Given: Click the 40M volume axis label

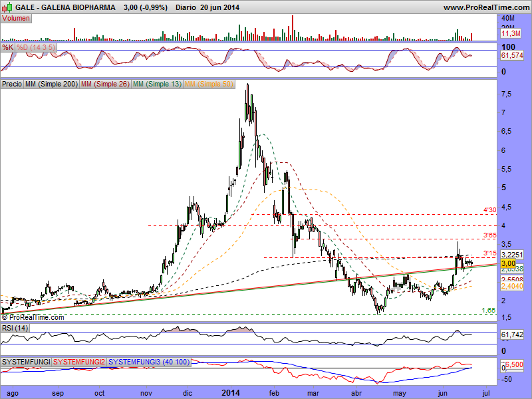Looking at the screenshot, I should tap(508, 19).
